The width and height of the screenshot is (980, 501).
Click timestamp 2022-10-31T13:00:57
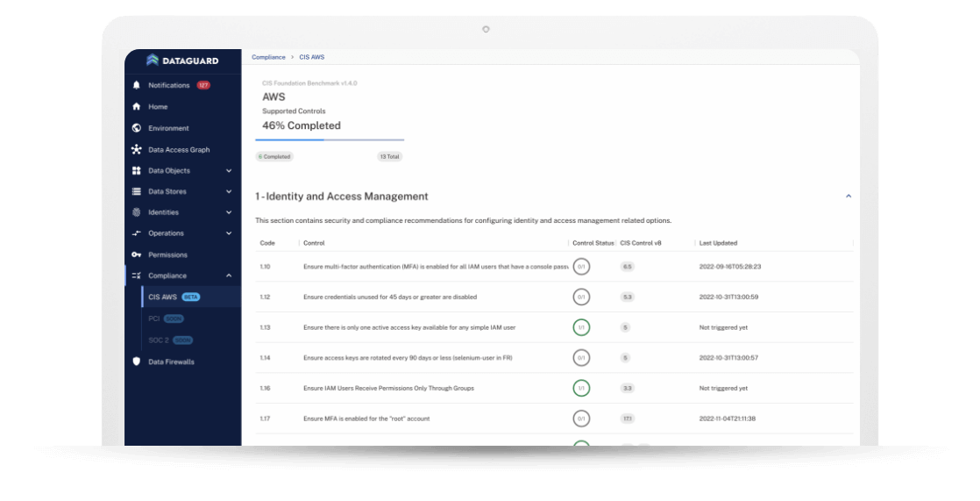coord(728,358)
